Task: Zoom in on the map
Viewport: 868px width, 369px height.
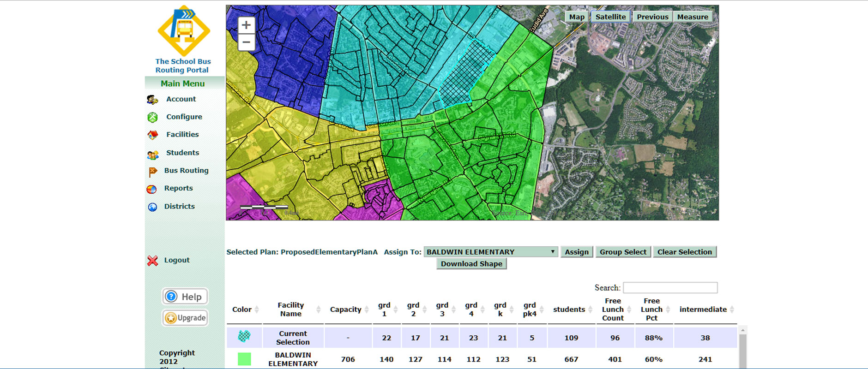Action: 247,25
